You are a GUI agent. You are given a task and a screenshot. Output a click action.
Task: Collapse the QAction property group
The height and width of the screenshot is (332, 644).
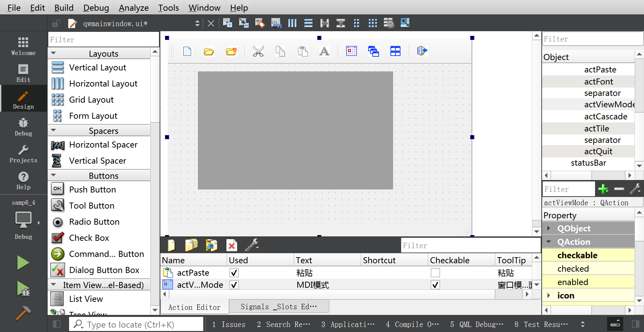549,242
